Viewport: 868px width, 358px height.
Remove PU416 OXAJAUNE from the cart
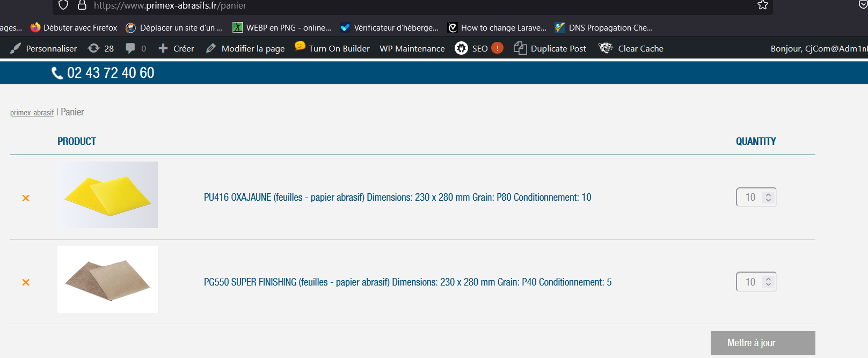pyautogui.click(x=26, y=198)
